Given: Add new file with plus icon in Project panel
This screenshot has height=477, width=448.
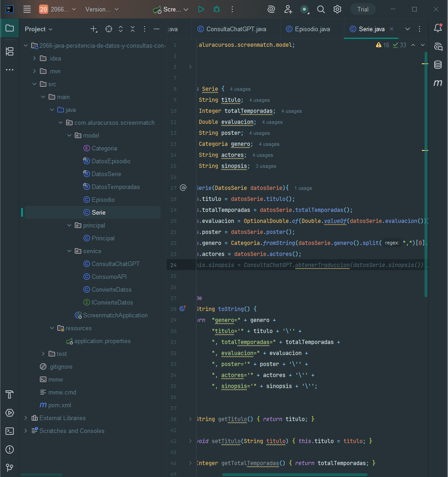Looking at the screenshot, I should click(x=94, y=29).
